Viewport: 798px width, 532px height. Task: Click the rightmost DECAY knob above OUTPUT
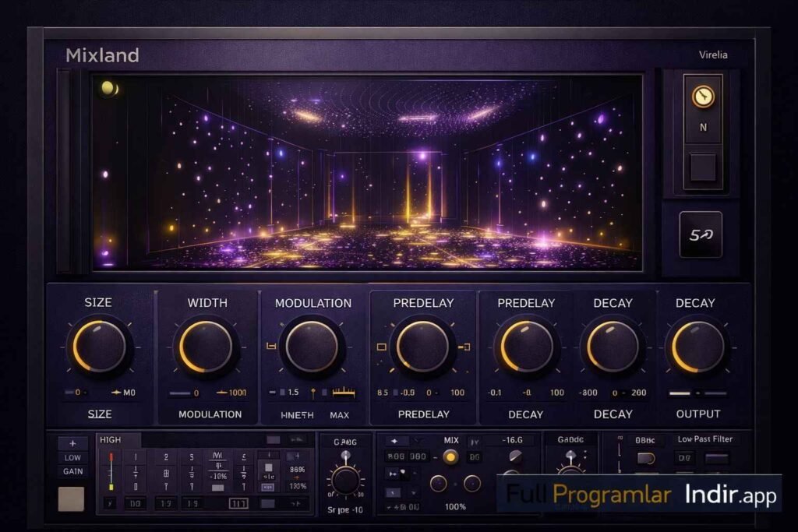pyautogui.click(x=697, y=346)
